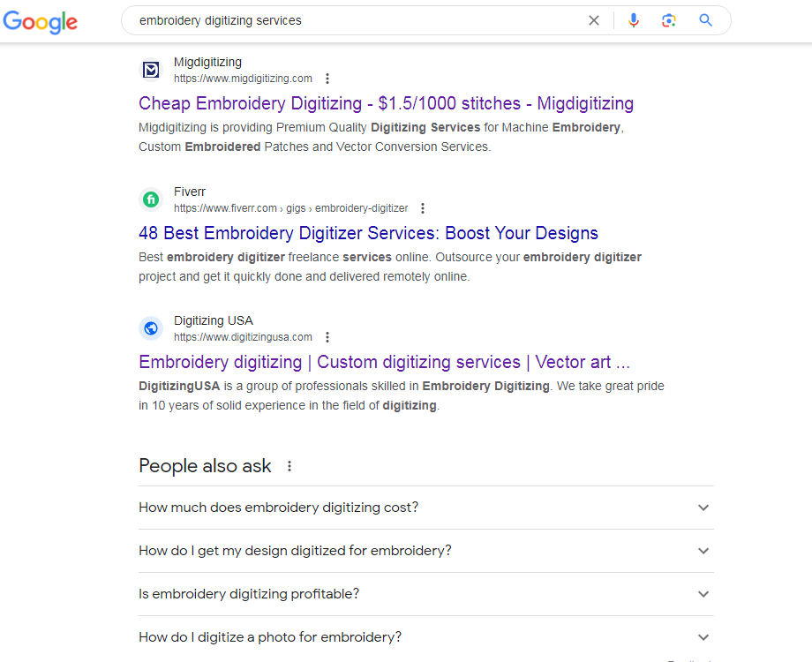Open People also ask options menu
The width and height of the screenshot is (812, 662).
point(289,466)
